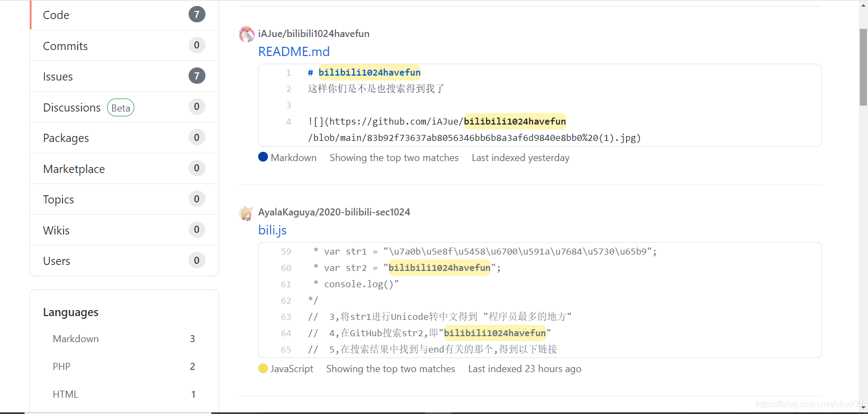
Task: Click "Showing the top two matches" under bili.js
Action: [391, 369]
